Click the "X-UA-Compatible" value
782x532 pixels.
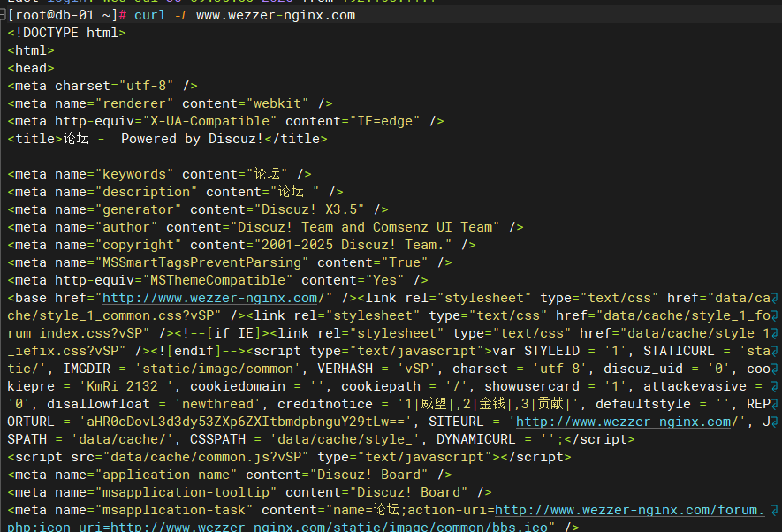click(210, 121)
